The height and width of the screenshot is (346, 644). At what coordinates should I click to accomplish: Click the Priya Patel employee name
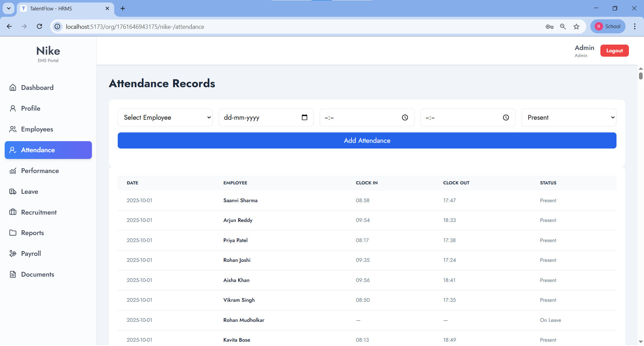tap(235, 240)
